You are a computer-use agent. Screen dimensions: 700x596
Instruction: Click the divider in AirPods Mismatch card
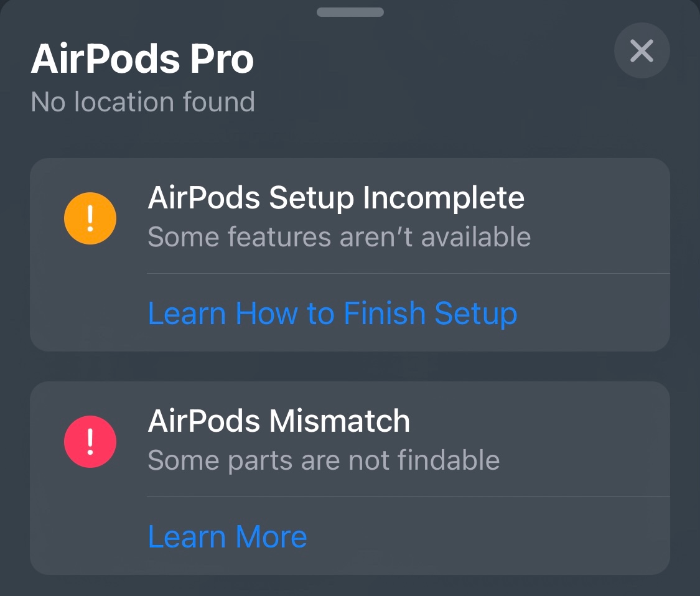pos(408,496)
